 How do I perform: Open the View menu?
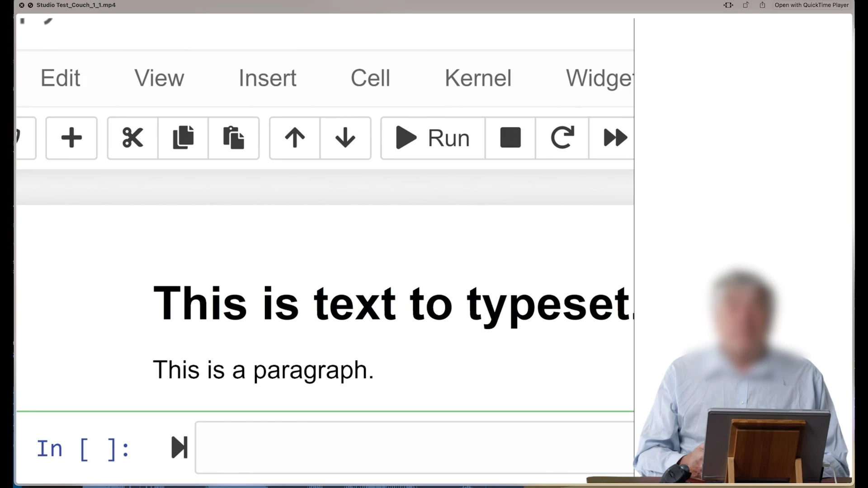(159, 78)
